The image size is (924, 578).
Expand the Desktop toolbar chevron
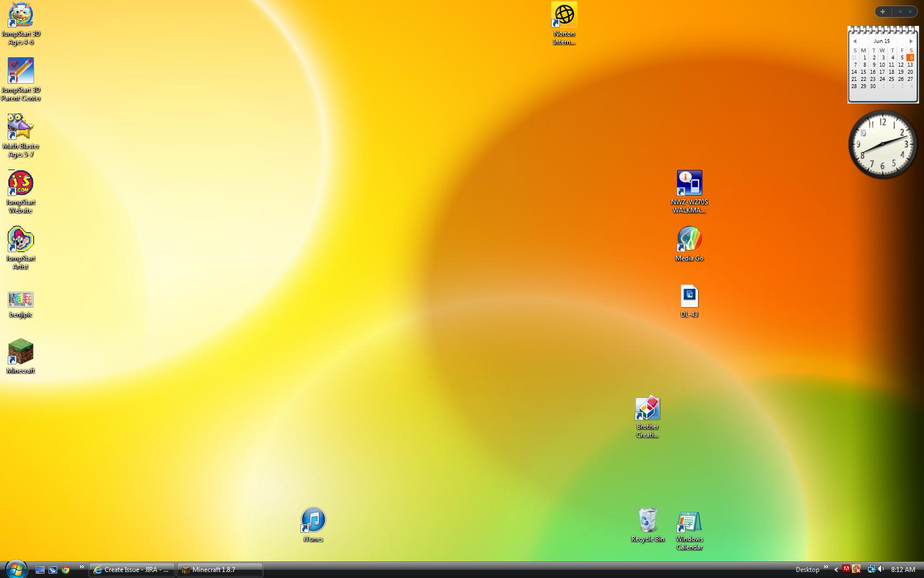[826, 567]
